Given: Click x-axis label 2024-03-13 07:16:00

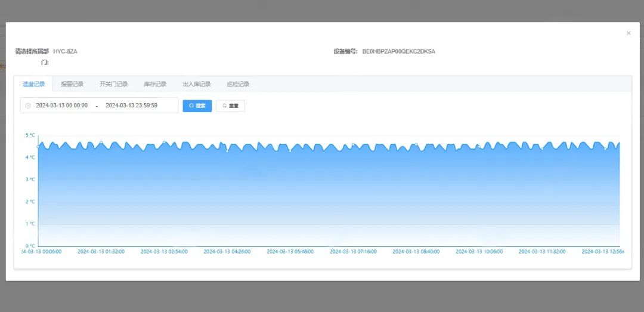Looking at the screenshot, I should [x=353, y=252].
